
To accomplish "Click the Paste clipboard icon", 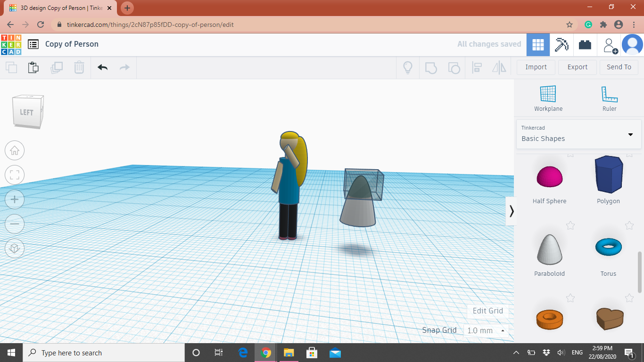I will click(33, 67).
